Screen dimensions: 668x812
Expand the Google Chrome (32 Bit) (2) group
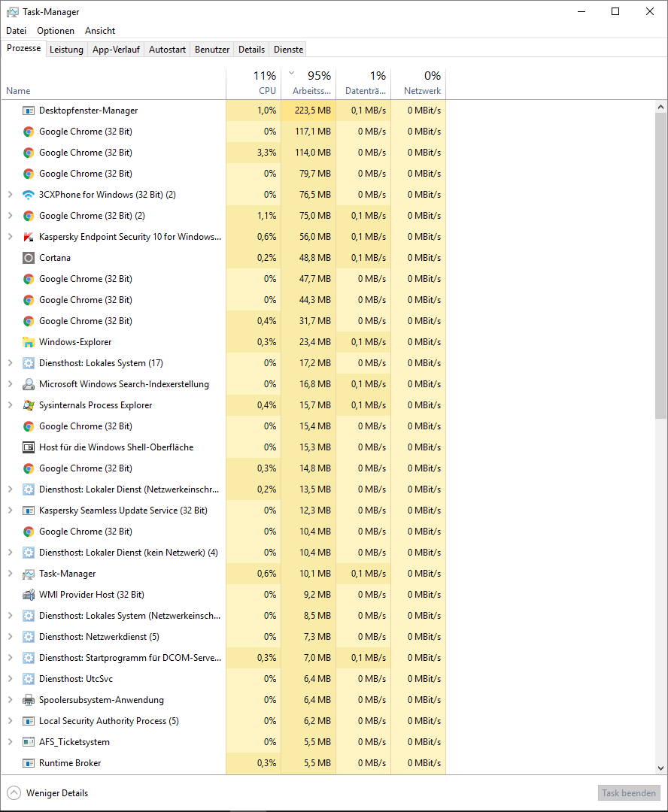click(10, 216)
